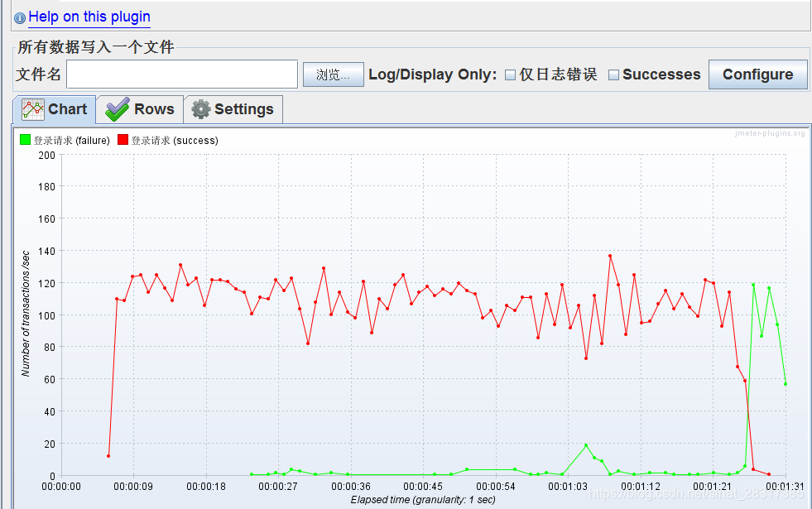
Task: Enable the 仅日志错误 checkbox
Action: (510, 75)
